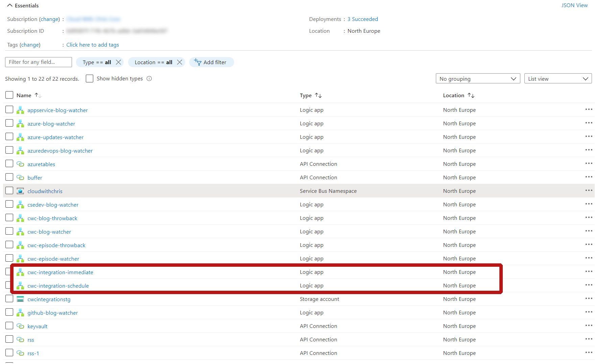Open more options for buffer row
595x364 pixels.
[x=589, y=177]
